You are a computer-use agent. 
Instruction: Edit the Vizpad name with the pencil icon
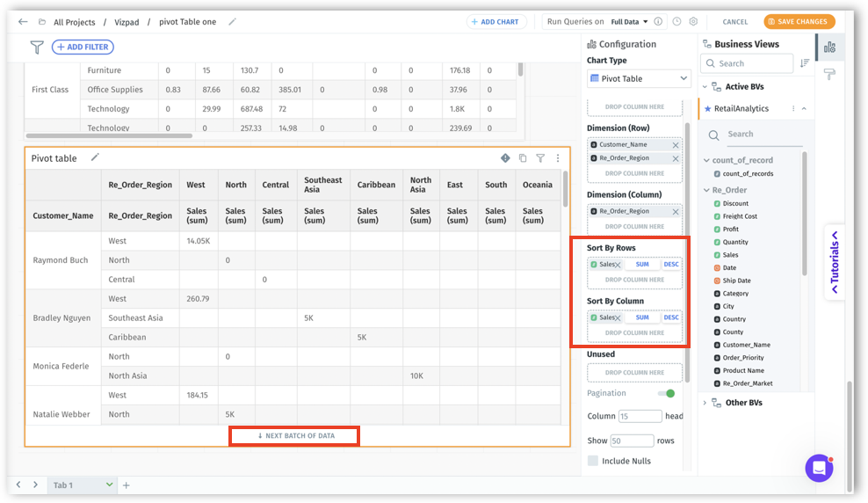point(233,22)
